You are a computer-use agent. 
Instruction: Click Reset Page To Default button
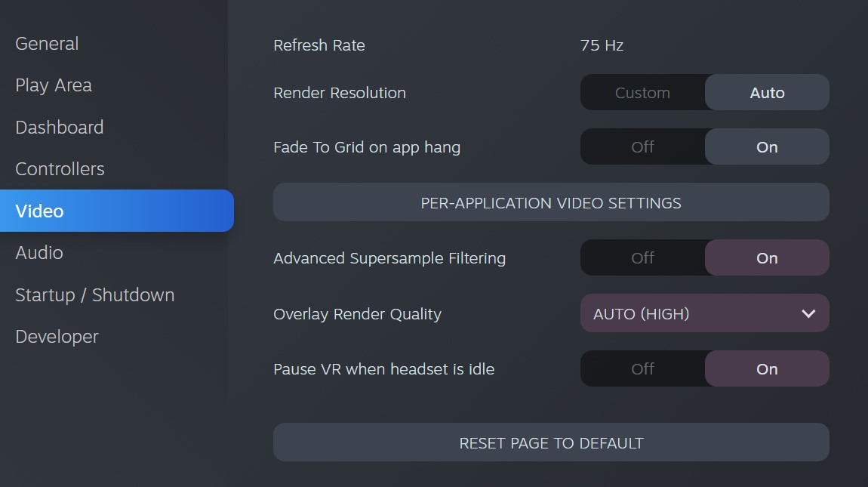click(551, 442)
